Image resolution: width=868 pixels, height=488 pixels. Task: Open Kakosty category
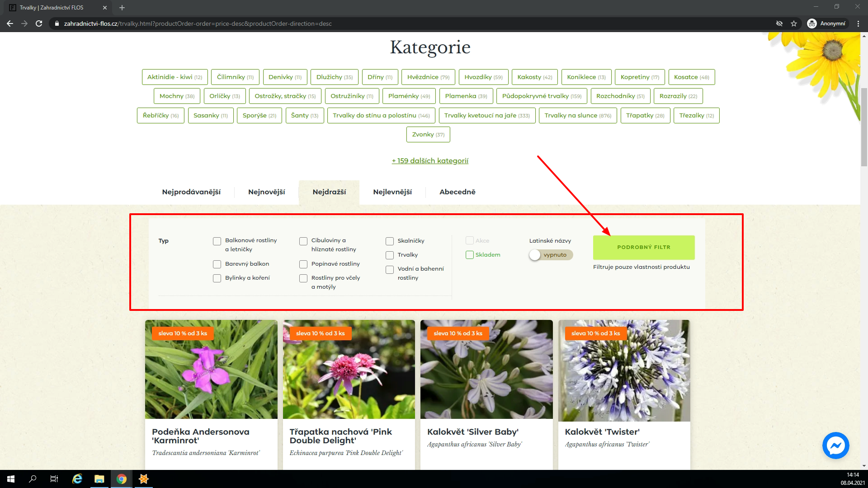point(535,77)
